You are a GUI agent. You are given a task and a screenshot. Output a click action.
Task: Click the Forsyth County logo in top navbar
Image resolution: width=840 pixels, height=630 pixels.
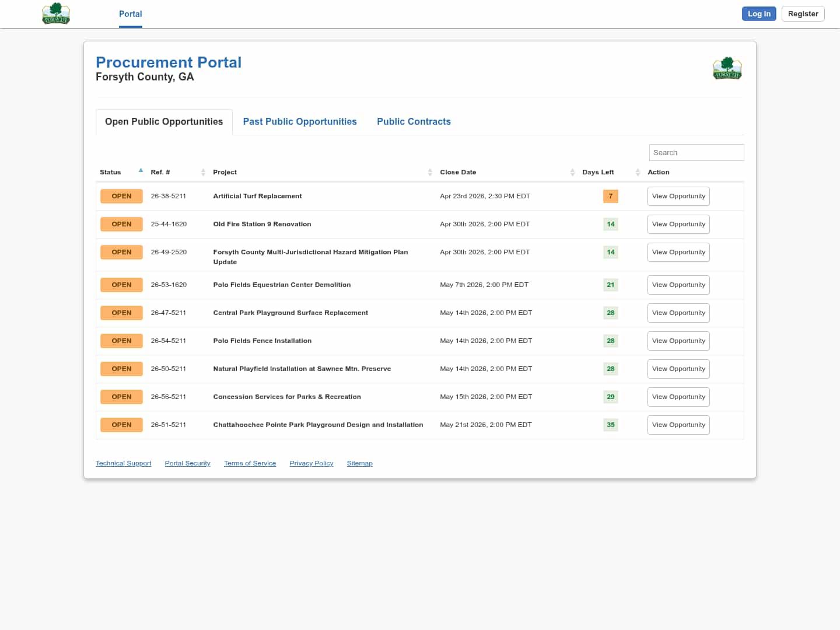click(x=56, y=13)
